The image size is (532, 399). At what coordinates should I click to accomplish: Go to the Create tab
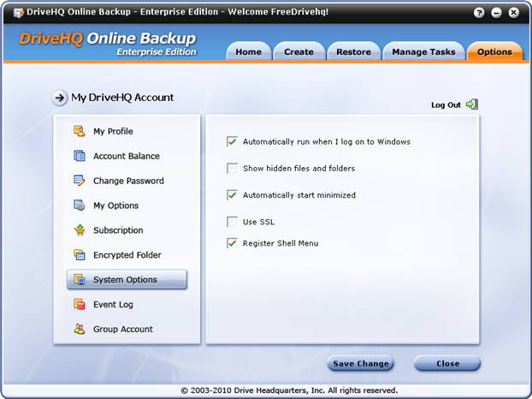click(x=299, y=52)
